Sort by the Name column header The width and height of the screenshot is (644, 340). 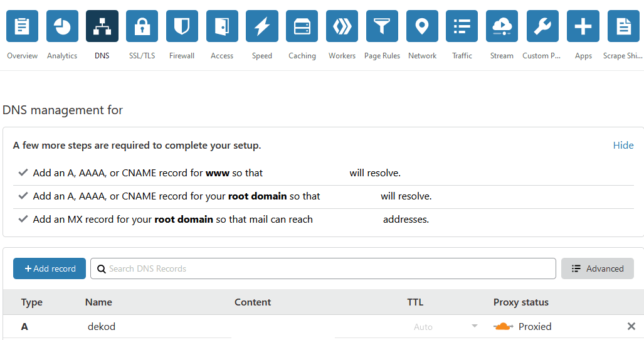click(x=98, y=302)
